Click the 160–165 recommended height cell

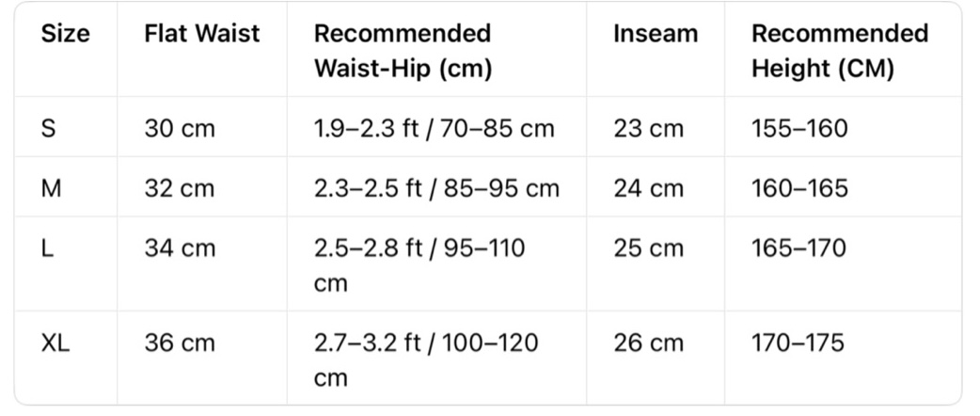coord(799,188)
